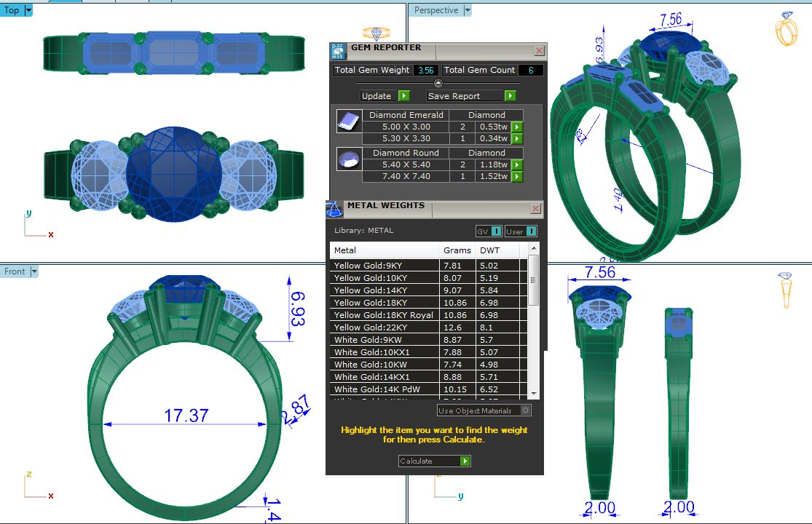
Task: Click green arrow next to 1.52tw
Action: tap(517, 177)
